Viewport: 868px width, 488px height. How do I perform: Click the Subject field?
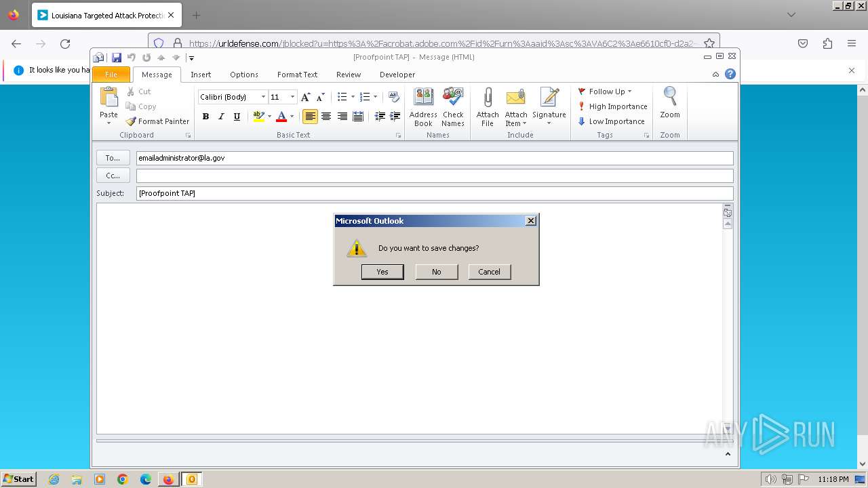click(x=435, y=193)
